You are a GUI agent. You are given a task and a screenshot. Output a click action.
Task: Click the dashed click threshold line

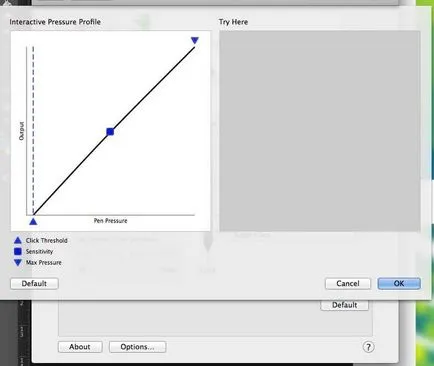coord(33,131)
